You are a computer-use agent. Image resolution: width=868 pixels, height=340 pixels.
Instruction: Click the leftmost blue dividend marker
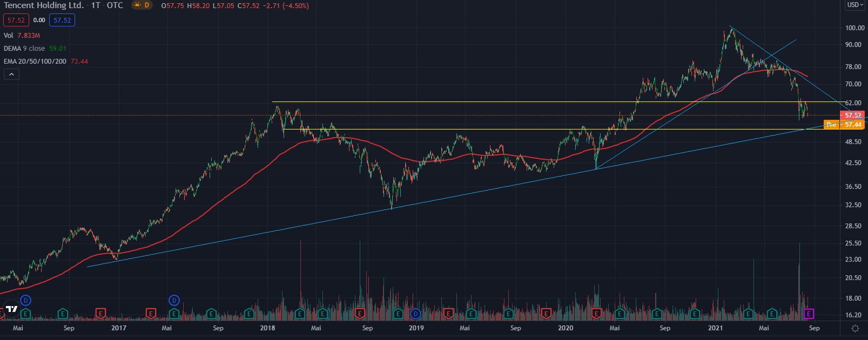25,300
